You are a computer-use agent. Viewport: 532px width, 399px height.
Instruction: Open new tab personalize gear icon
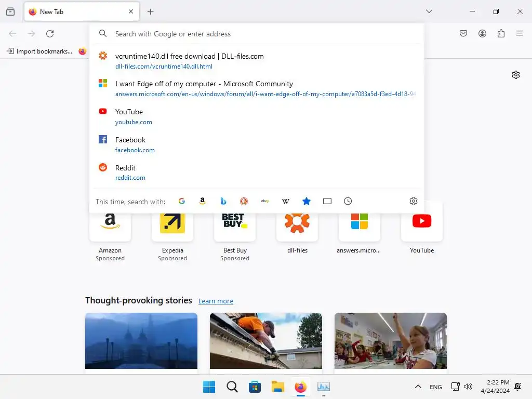[x=516, y=75]
